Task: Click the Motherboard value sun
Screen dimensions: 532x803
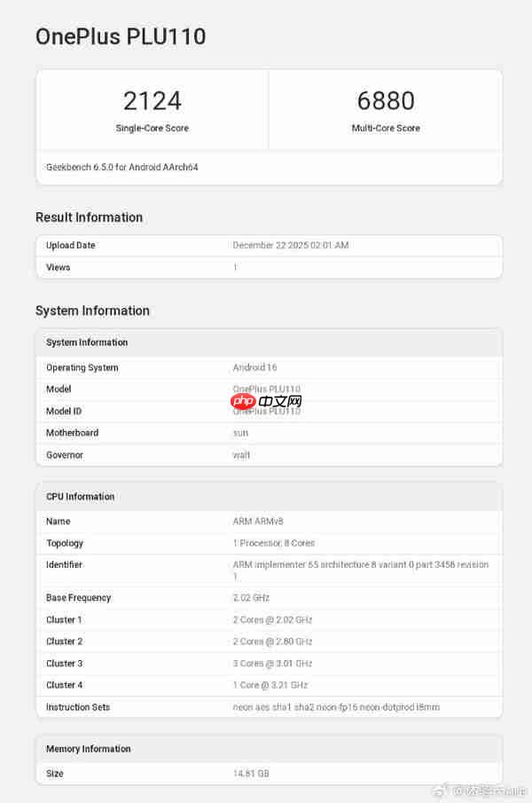Action: (240, 433)
